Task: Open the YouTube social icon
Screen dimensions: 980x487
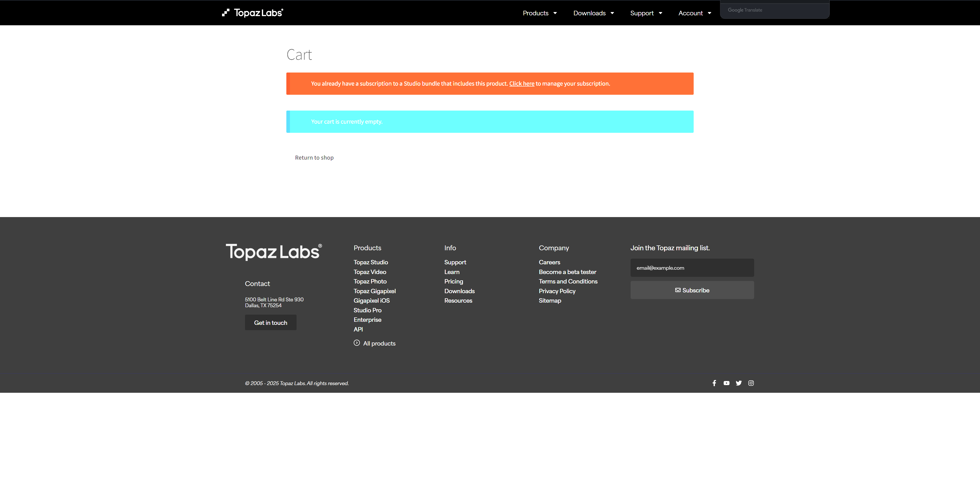Action: (x=726, y=383)
